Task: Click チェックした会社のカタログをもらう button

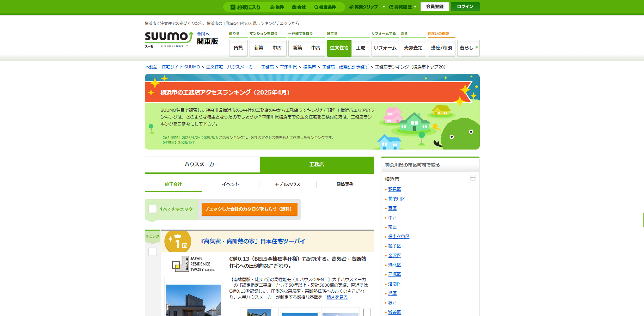Action: 250,209
